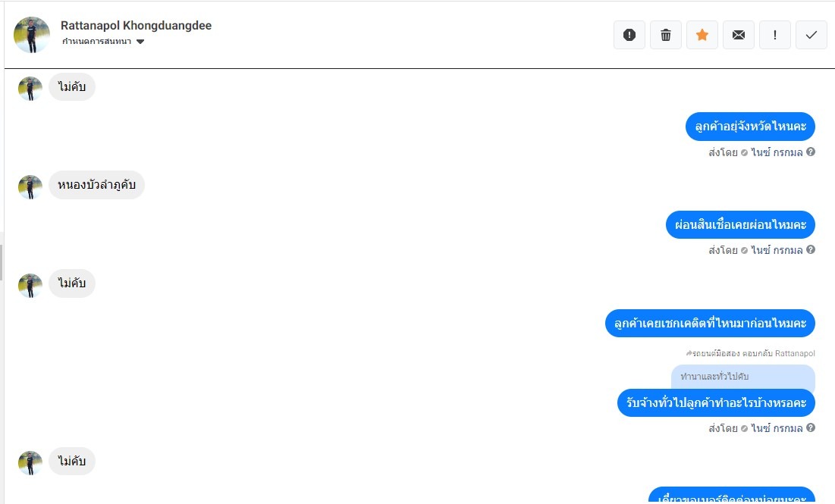Click help icon under รับจ้างทั่วไป message
835x504 pixels.
[x=811, y=428]
